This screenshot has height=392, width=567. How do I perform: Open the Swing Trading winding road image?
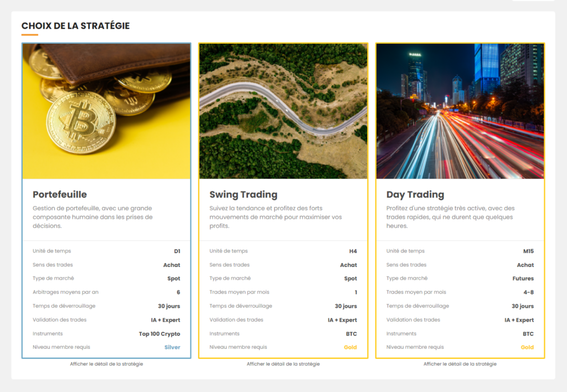click(x=283, y=111)
